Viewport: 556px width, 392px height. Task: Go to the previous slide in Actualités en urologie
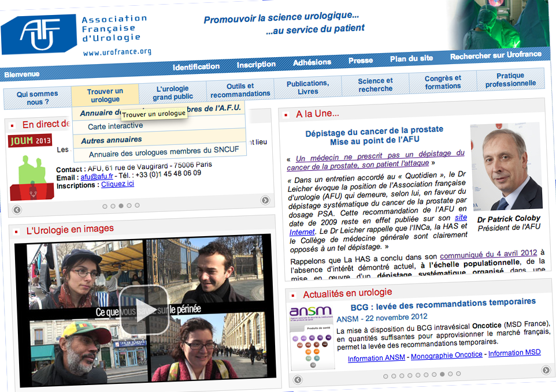point(298,379)
